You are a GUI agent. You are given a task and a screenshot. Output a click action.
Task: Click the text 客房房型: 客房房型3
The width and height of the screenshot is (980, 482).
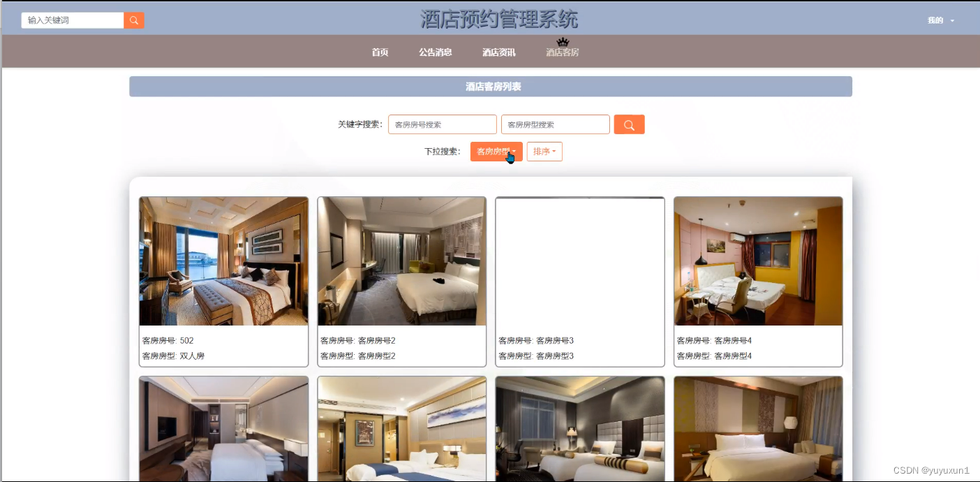click(536, 356)
